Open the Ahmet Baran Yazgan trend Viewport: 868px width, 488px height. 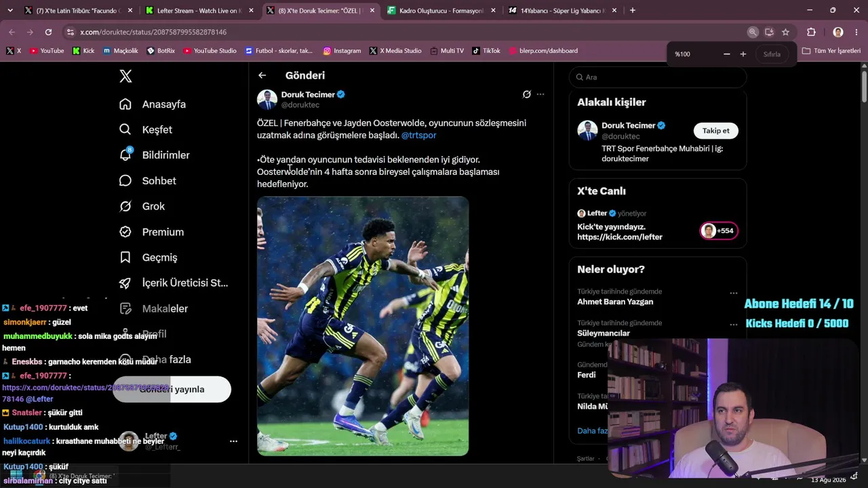coord(615,302)
